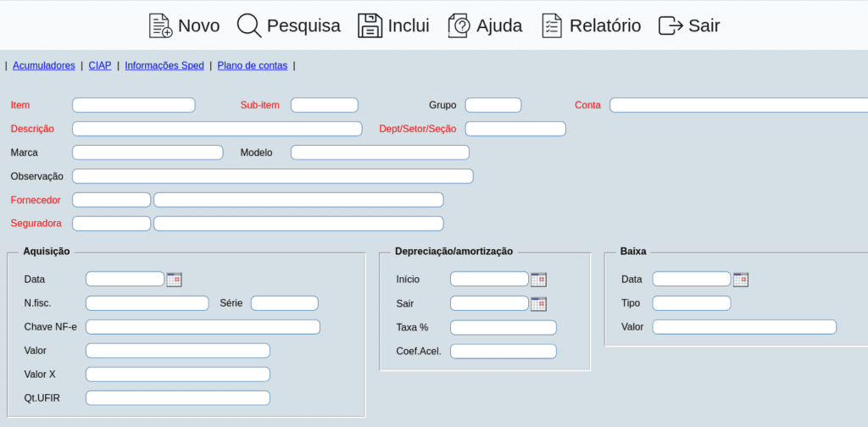
Task: Open the CIAP link
Action: point(100,65)
